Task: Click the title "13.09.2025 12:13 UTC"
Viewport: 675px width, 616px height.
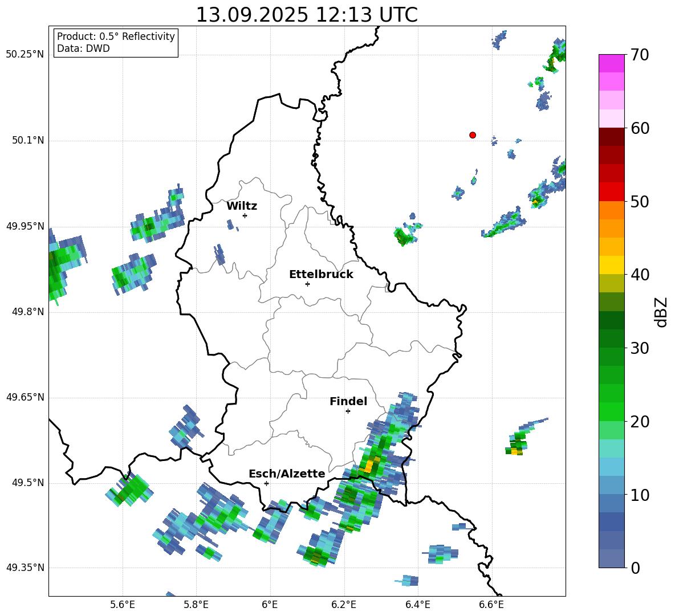Action: 307,15
